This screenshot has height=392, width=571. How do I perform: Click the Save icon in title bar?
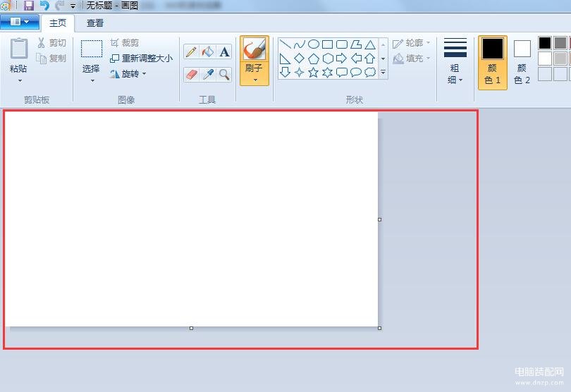(28, 6)
